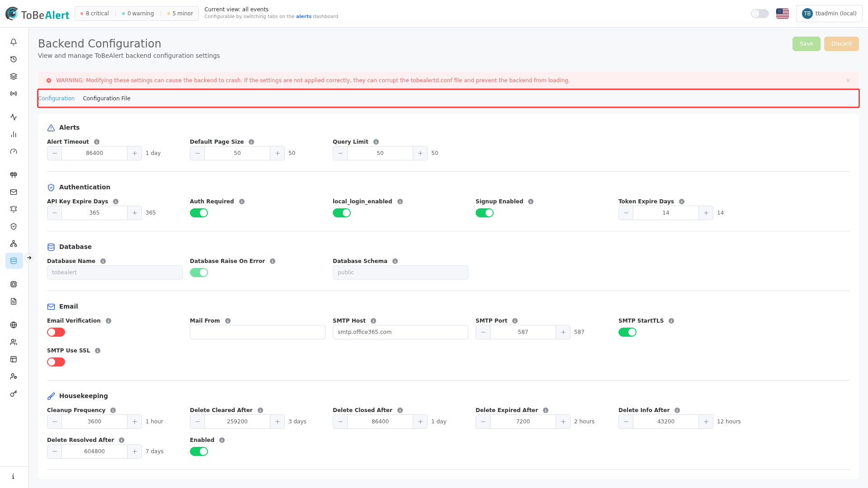The image size is (868, 488).
Task: Open the info icon at sidebar bottom
Action: (14, 476)
